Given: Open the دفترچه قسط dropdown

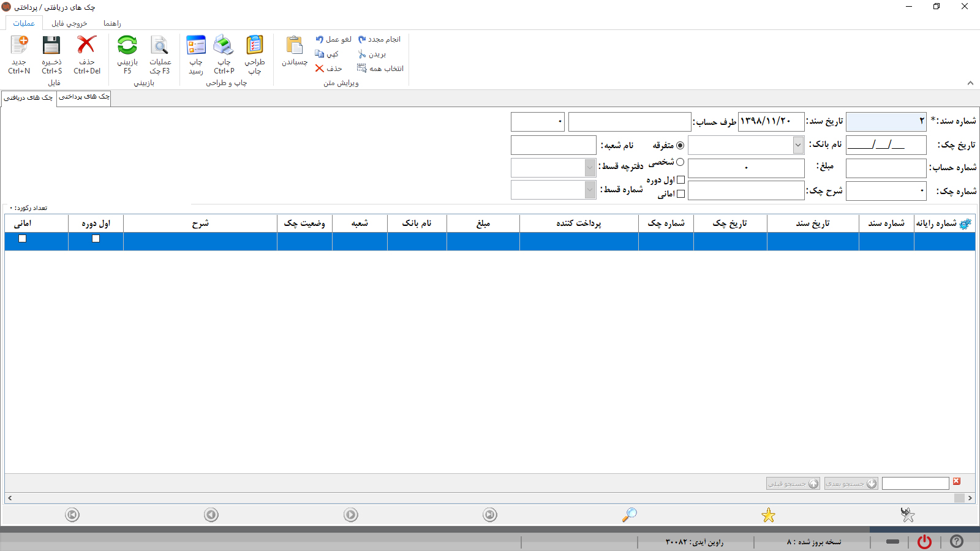Looking at the screenshot, I should (590, 167).
